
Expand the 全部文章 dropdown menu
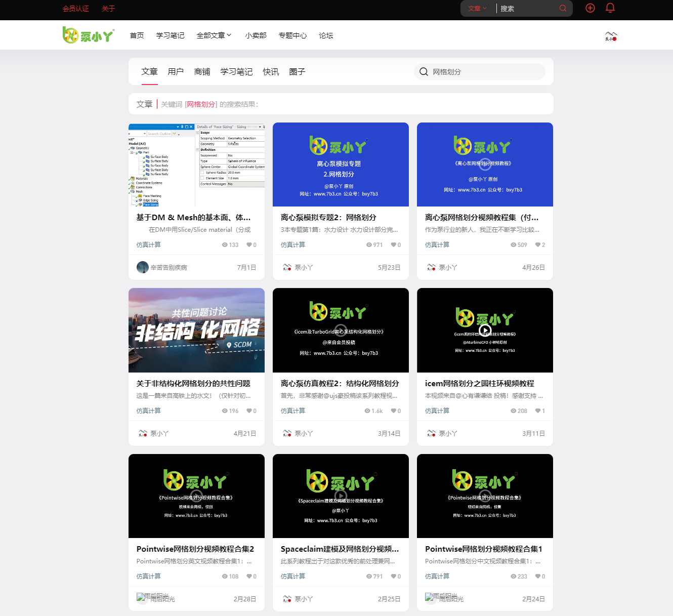click(x=214, y=35)
